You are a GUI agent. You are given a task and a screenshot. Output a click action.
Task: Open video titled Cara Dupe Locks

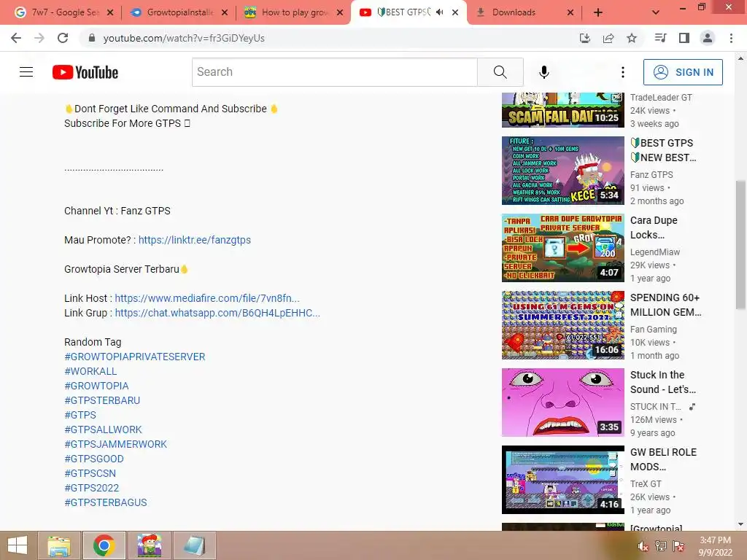coord(654,227)
